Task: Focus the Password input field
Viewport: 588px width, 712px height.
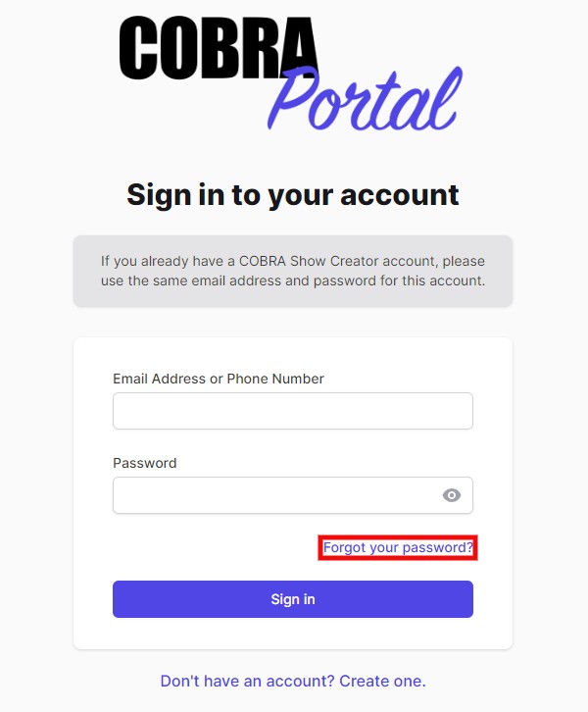Action: (x=274, y=495)
